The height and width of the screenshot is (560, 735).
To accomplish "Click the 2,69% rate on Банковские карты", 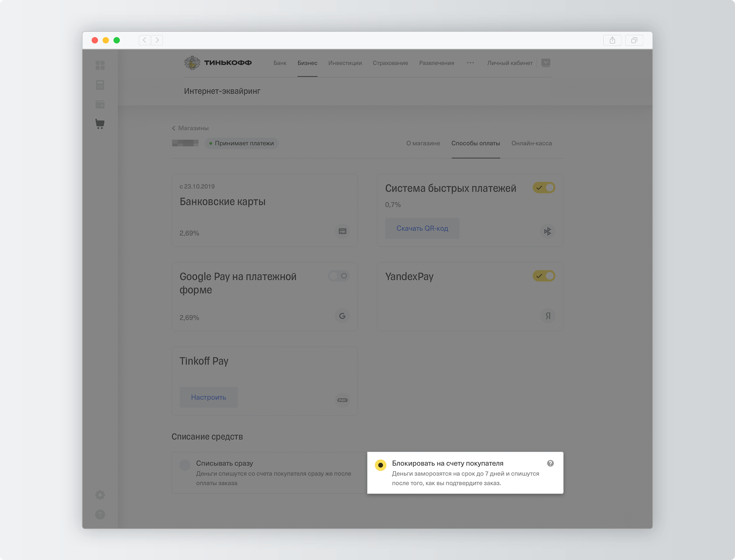I will coord(189,233).
